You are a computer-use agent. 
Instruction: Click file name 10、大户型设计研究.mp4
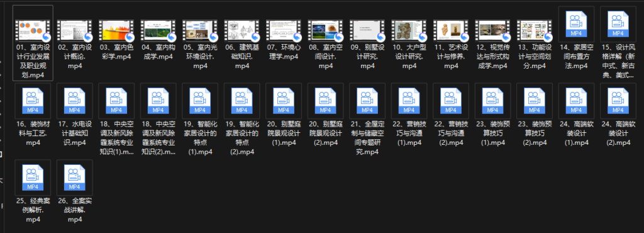pyautogui.click(x=409, y=56)
